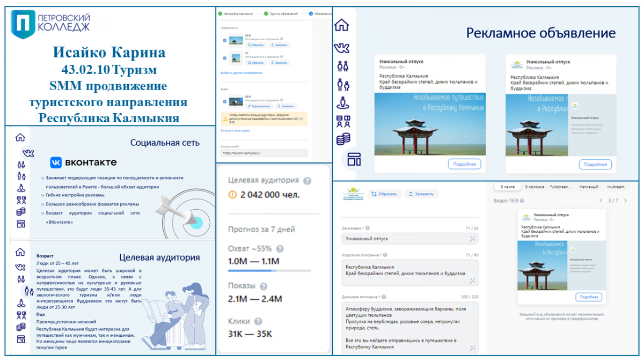Click the VK logo icon in the Социальная сеть sidebar
Viewport: 644px width, 362px height.
click(28, 153)
